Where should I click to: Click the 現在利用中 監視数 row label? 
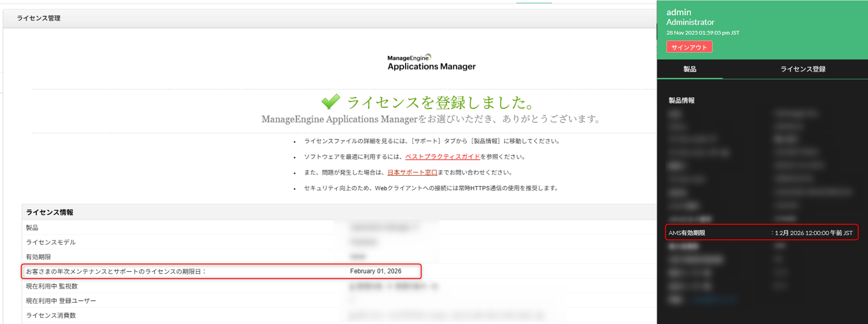click(52, 286)
